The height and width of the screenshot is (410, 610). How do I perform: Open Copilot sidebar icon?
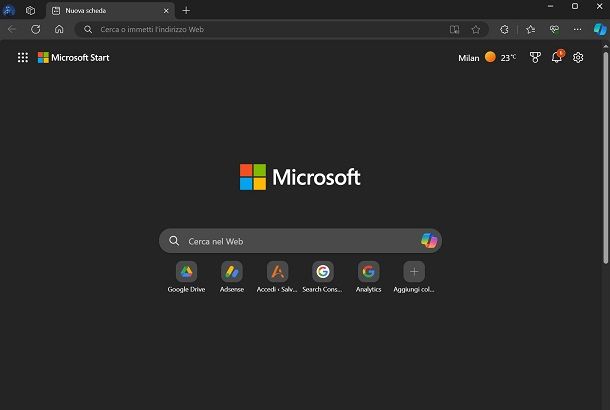pos(600,30)
